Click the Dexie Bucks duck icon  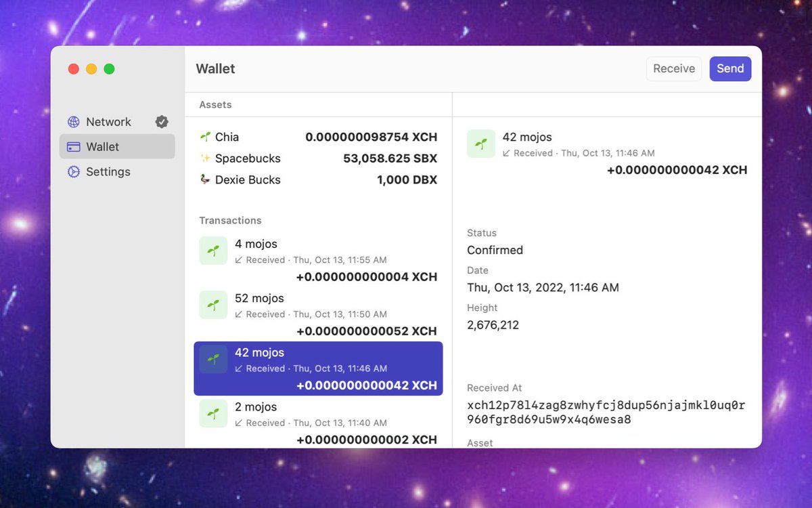tap(204, 179)
